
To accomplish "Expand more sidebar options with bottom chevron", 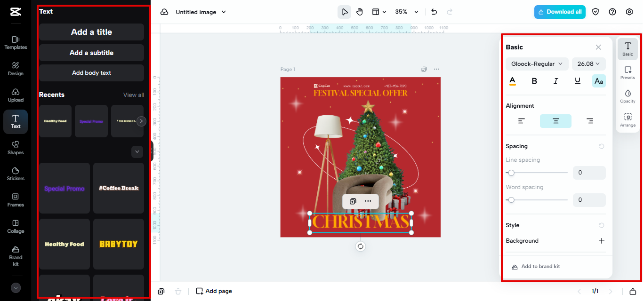I will (16, 288).
